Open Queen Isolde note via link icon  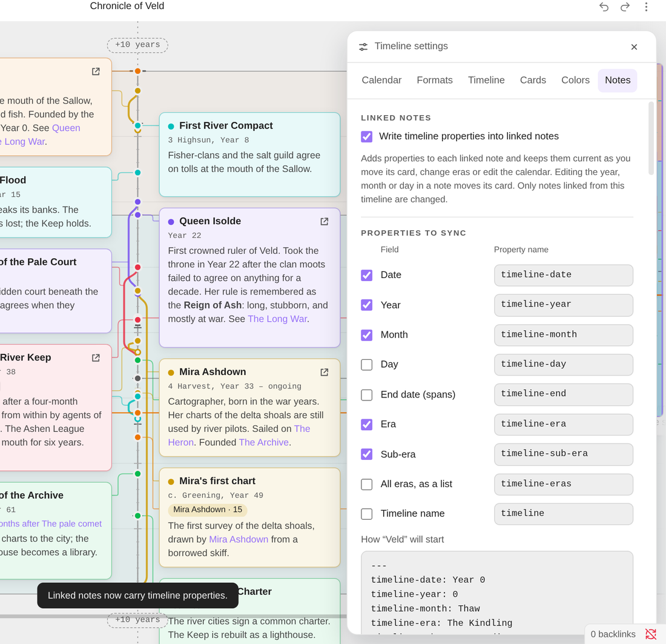click(x=324, y=222)
